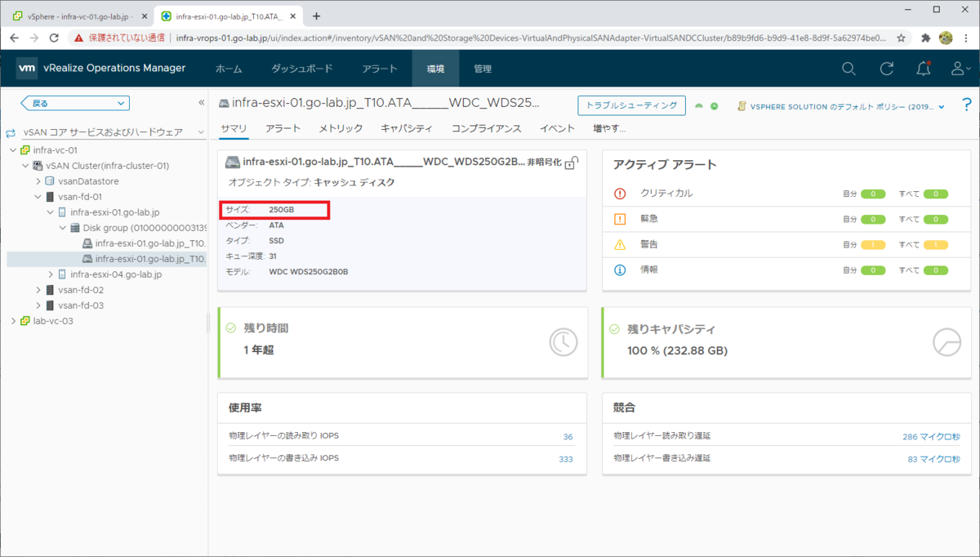Click the read latency 286 マイクロ秒 link
Screen dimensions: 980x557
tap(931, 437)
